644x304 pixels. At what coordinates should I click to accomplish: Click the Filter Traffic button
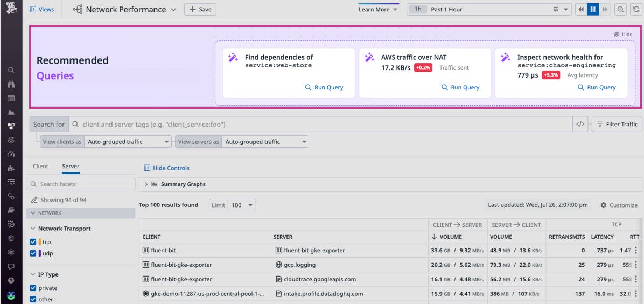coord(617,124)
